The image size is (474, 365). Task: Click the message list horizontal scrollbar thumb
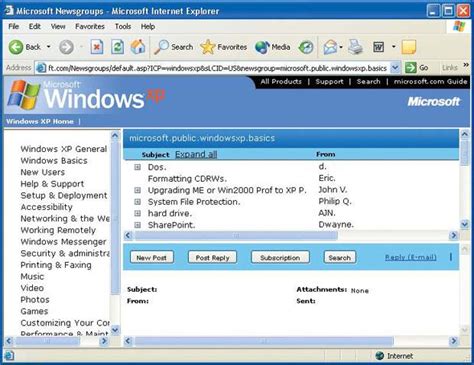[236, 236]
